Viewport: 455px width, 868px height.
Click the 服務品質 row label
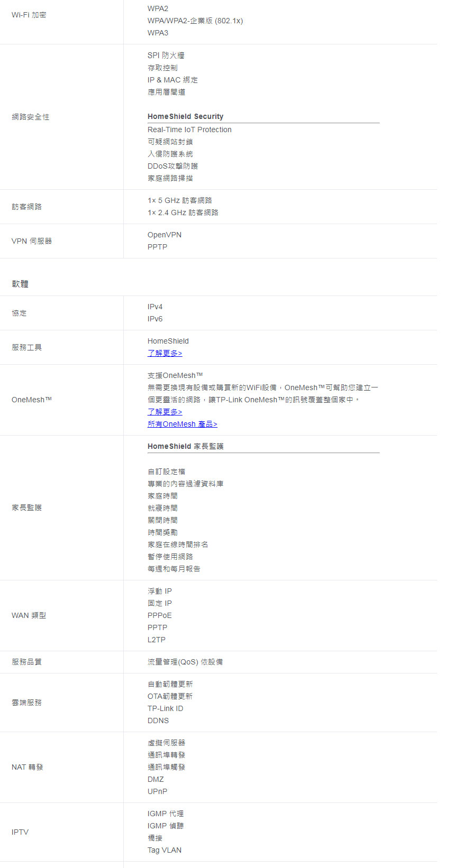pos(26,662)
